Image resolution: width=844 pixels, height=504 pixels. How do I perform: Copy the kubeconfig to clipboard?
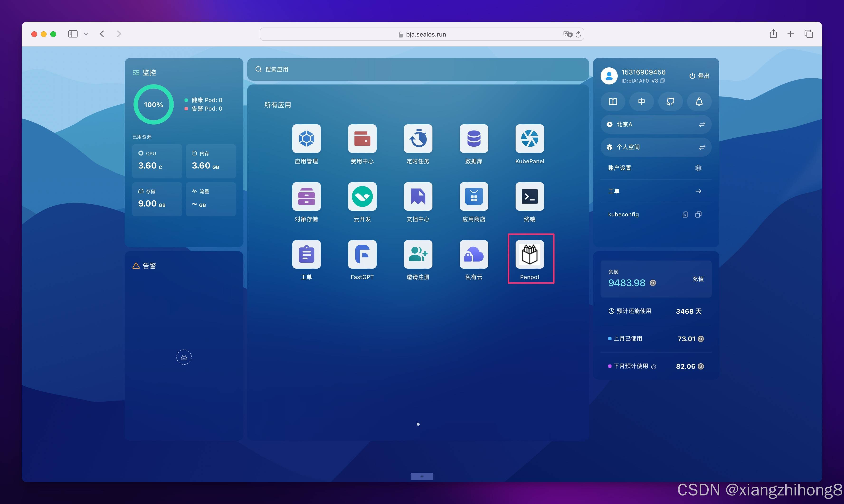pos(698,214)
